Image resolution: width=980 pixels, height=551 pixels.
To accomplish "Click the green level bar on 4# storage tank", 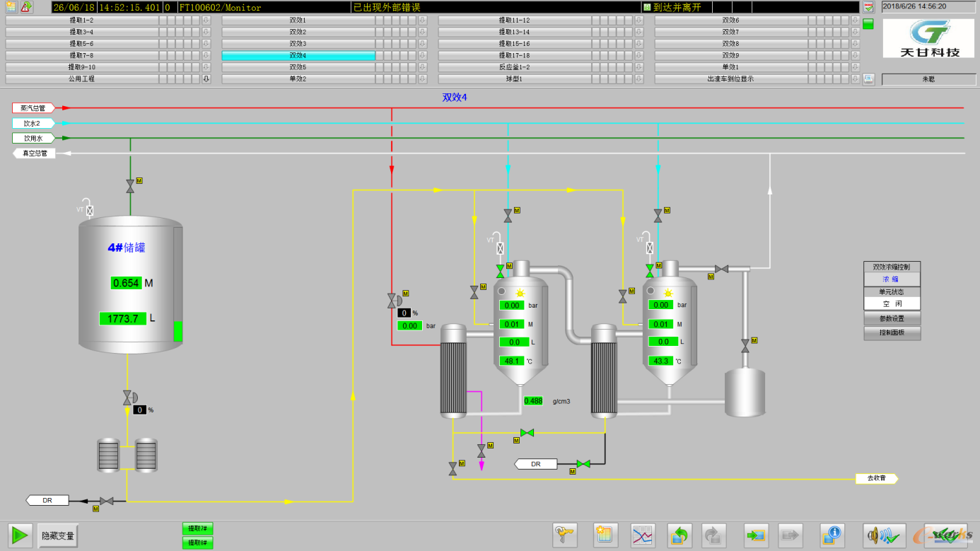I will (178, 332).
